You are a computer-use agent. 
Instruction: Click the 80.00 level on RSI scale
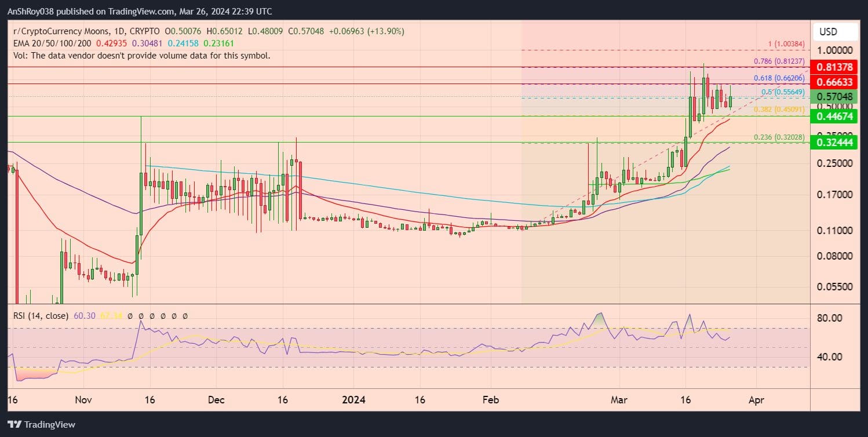pos(829,318)
